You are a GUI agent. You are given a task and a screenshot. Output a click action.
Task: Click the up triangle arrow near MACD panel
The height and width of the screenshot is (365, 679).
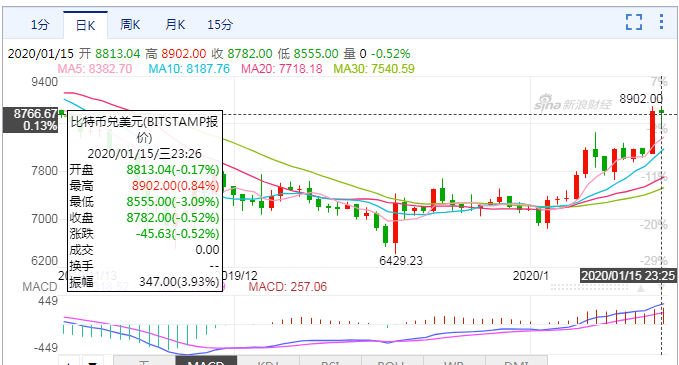(641, 288)
